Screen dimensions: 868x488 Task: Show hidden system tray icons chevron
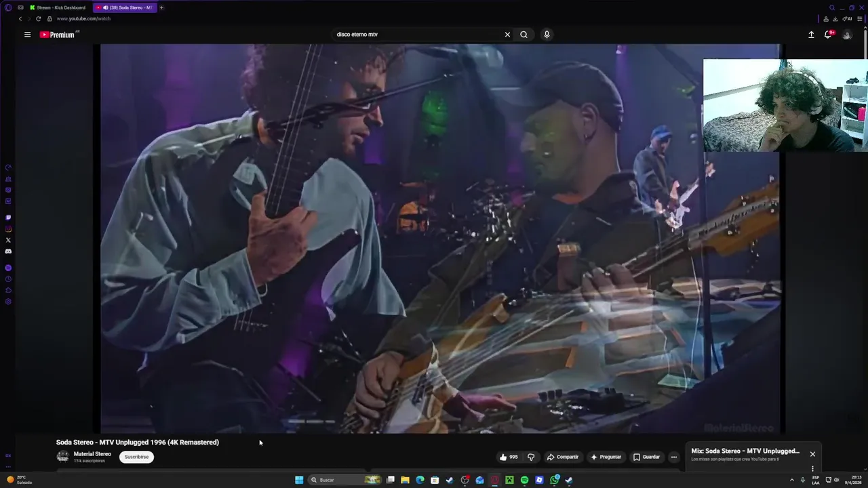coord(792,480)
